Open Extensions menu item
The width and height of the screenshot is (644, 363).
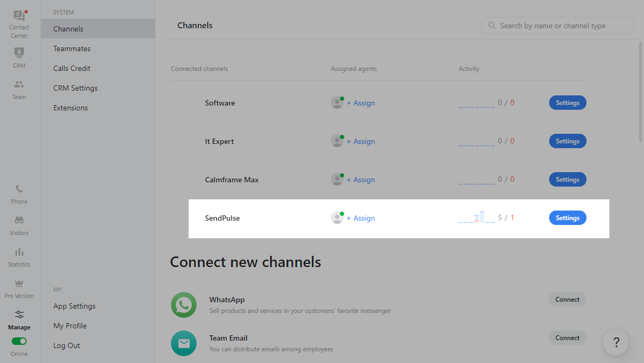[x=70, y=108]
